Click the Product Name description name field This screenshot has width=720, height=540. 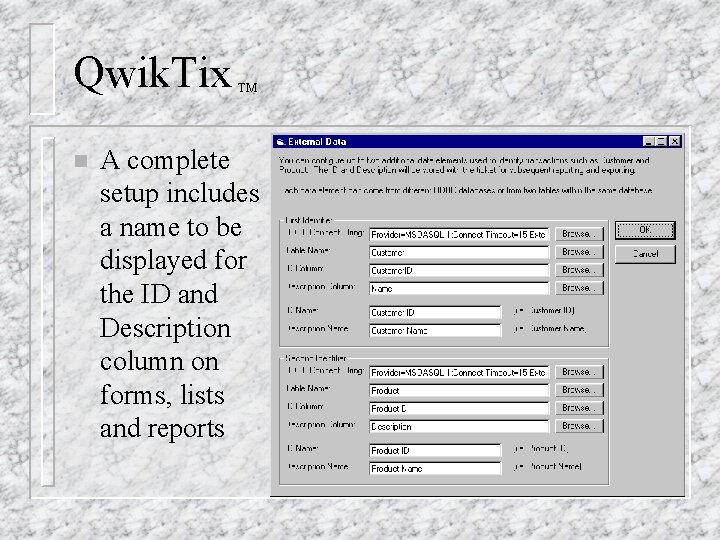tap(435, 468)
